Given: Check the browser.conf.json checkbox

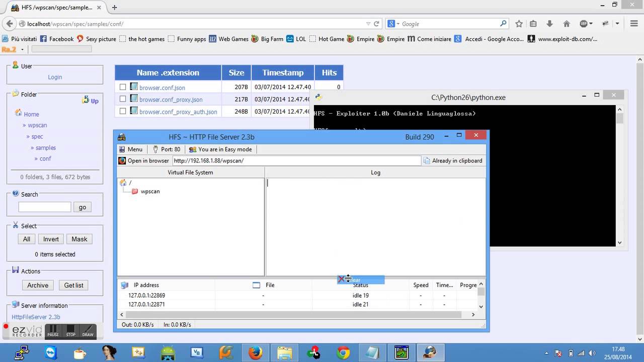Looking at the screenshot, I should pyautogui.click(x=123, y=87).
